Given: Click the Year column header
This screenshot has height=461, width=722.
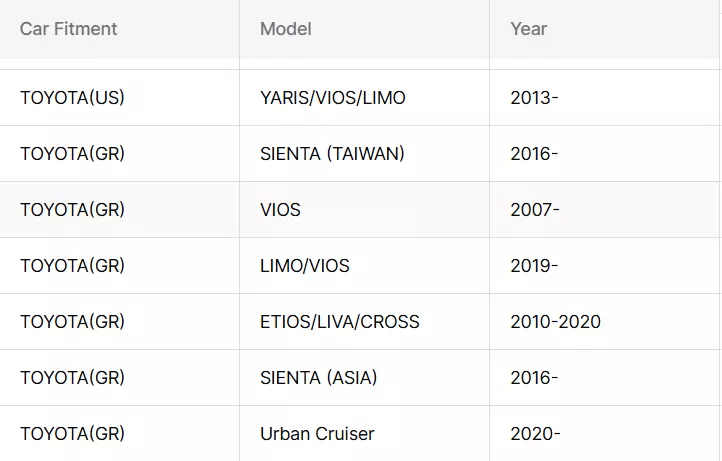Looking at the screenshot, I should [x=604, y=29].
